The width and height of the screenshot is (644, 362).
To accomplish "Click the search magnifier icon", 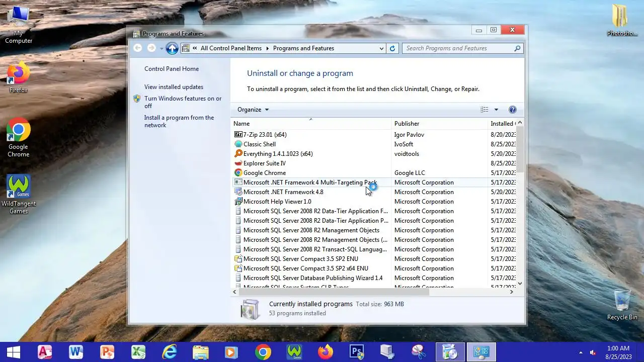I will 517,48.
